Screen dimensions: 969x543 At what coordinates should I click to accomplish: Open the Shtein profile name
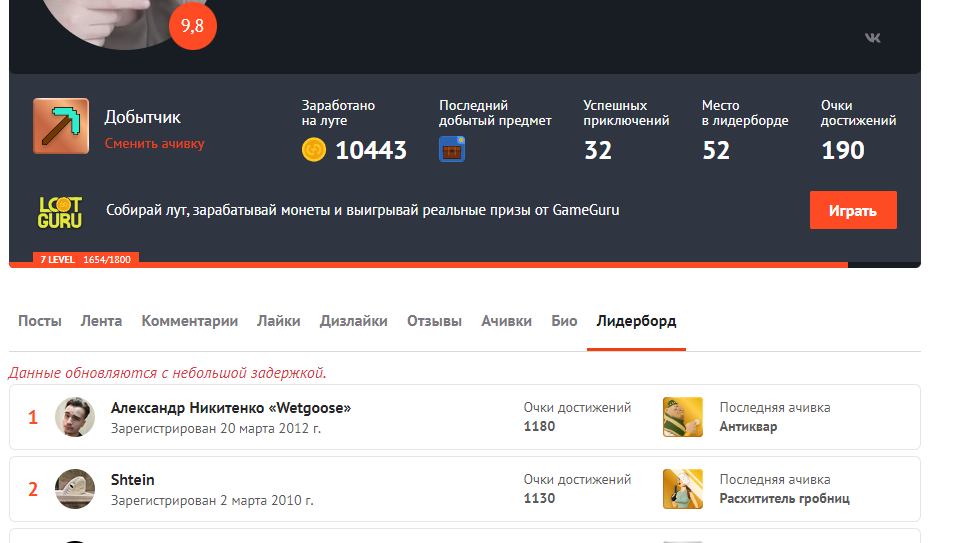click(133, 480)
